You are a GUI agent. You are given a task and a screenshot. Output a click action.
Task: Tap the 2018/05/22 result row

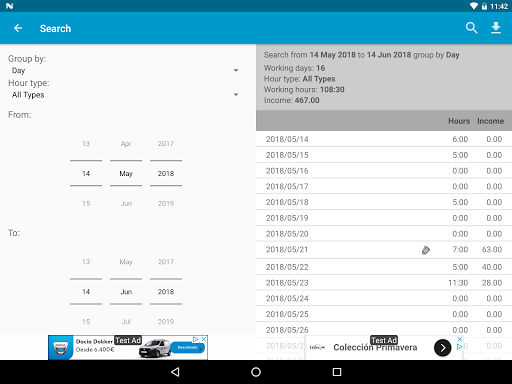[x=384, y=267]
